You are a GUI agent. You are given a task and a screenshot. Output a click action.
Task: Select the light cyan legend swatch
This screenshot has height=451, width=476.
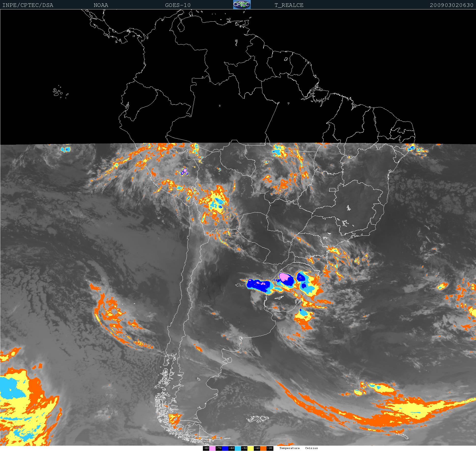pyautogui.click(x=238, y=448)
